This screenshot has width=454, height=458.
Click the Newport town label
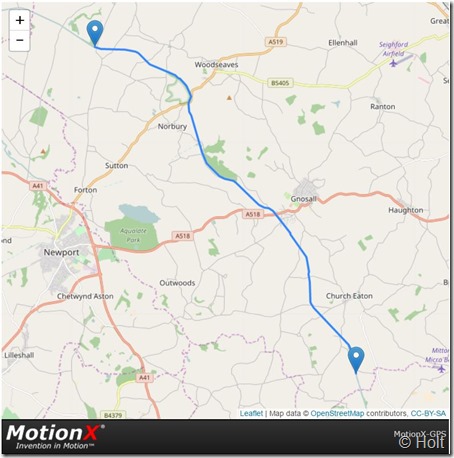tap(61, 252)
